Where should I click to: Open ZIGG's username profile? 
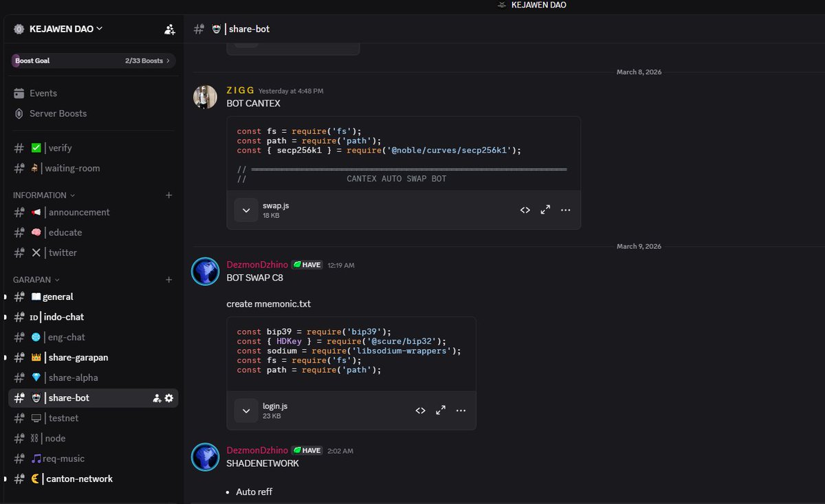tap(241, 91)
